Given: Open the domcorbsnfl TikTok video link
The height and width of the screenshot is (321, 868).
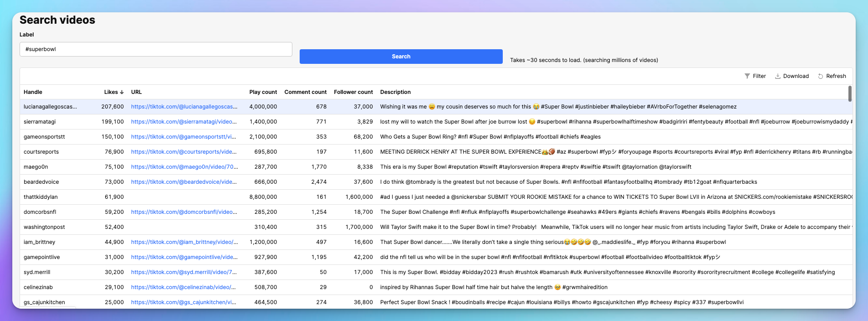Looking at the screenshot, I should tap(184, 212).
